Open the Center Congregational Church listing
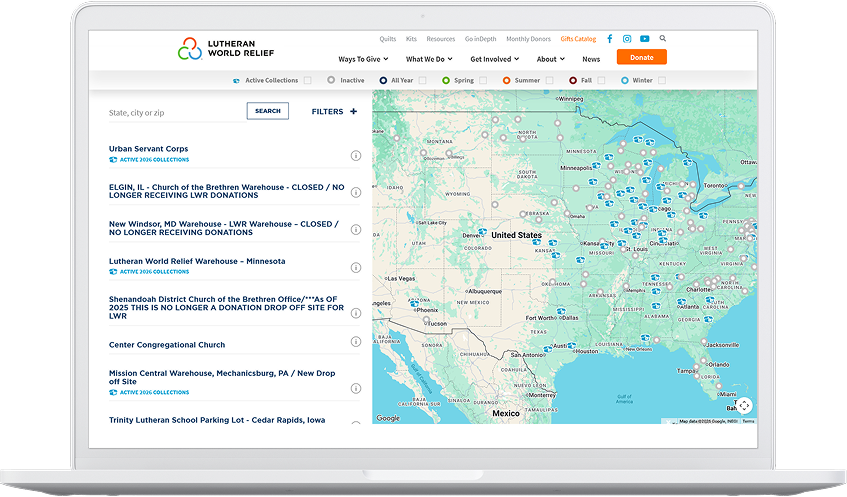This screenshot has height=497, width=847. 167,345
